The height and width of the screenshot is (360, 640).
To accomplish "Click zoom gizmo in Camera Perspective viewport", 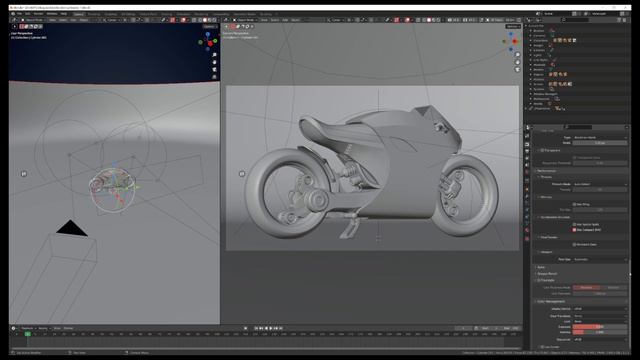I will (x=518, y=55).
